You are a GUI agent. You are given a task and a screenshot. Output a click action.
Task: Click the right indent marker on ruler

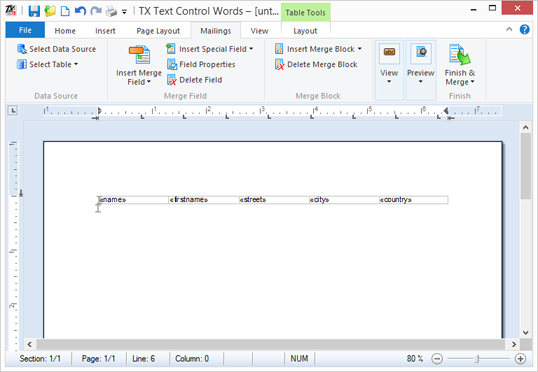click(446, 111)
